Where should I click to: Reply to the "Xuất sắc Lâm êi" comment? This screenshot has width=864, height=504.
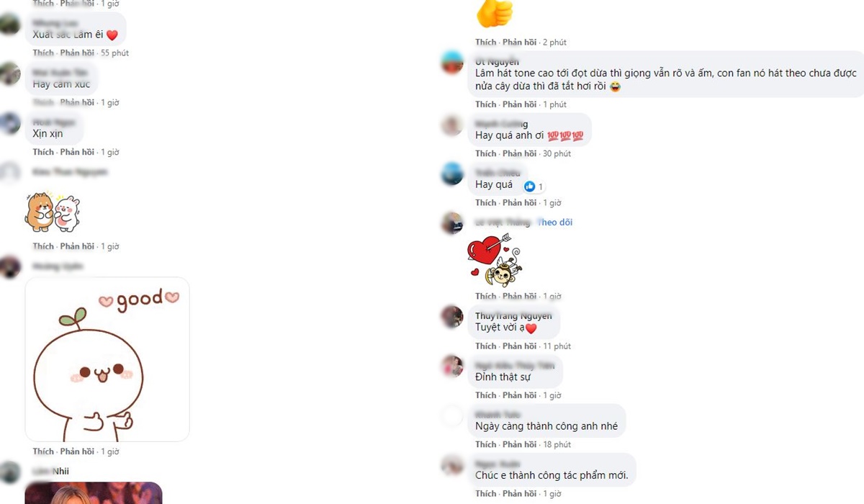click(x=77, y=53)
